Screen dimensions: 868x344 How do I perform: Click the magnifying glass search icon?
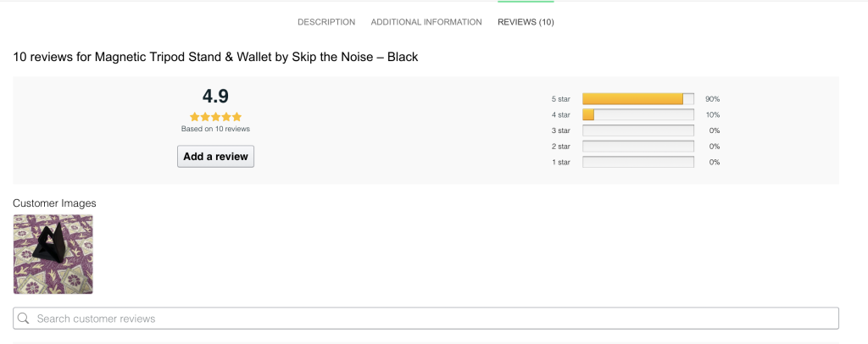(x=24, y=319)
